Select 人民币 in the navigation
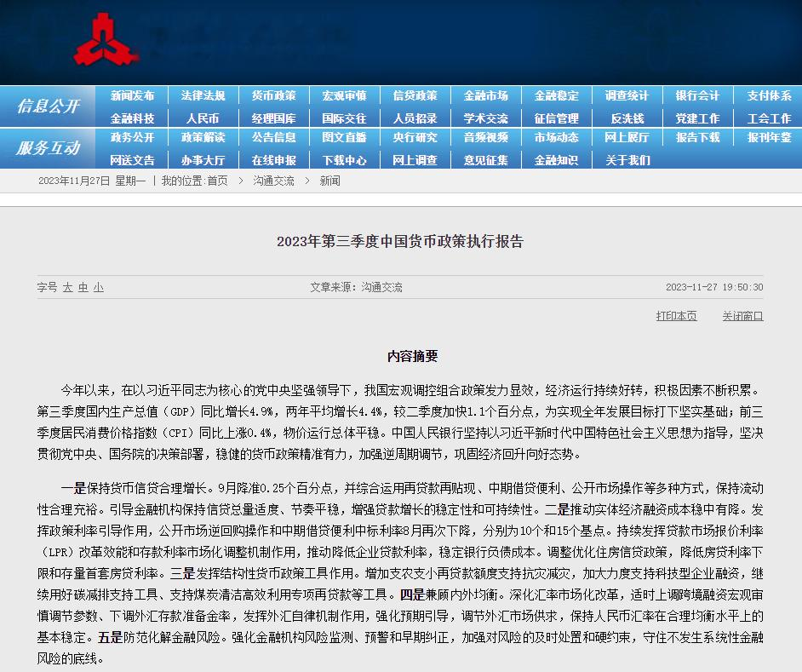 click(x=203, y=118)
